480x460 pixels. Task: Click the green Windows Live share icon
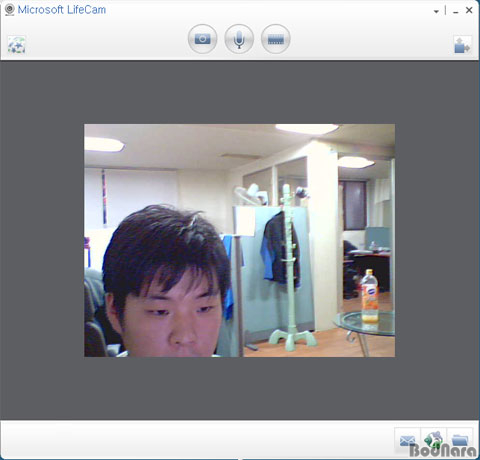coord(434,440)
